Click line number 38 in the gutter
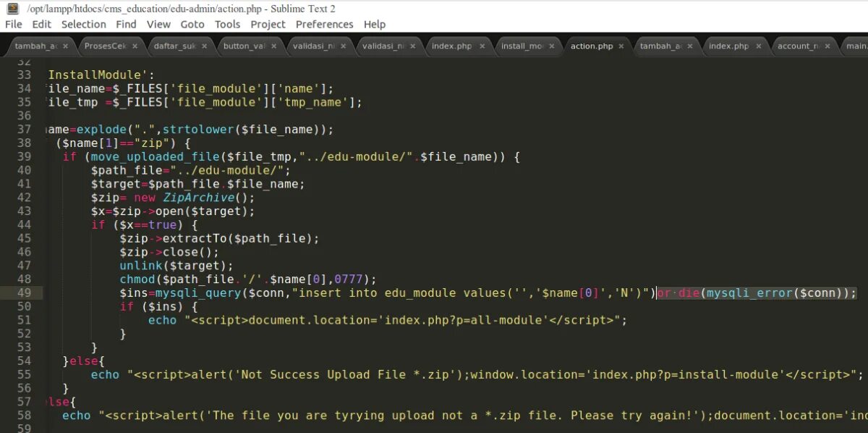868x433 pixels. [24, 143]
